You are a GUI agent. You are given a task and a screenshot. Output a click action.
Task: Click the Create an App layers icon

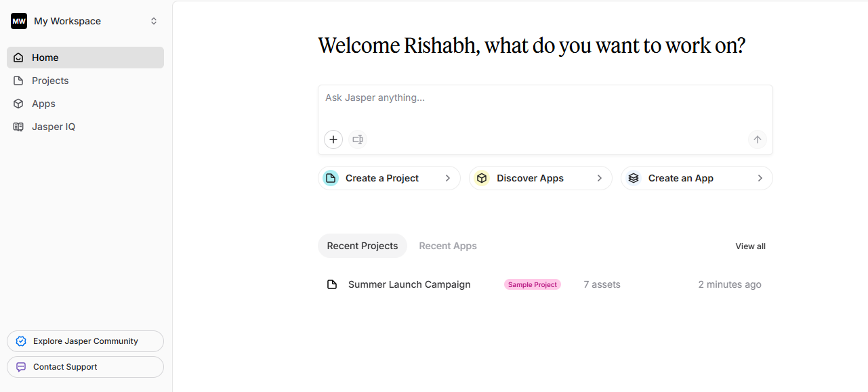[634, 178]
